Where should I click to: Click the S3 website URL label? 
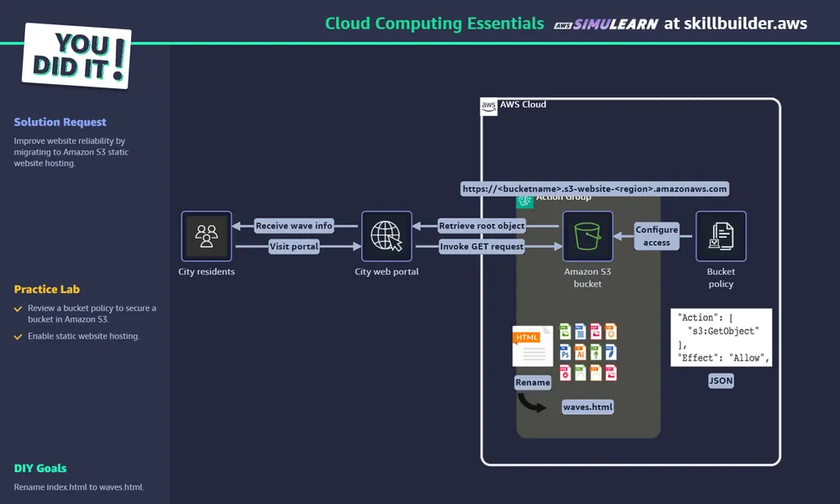tap(595, 188)
